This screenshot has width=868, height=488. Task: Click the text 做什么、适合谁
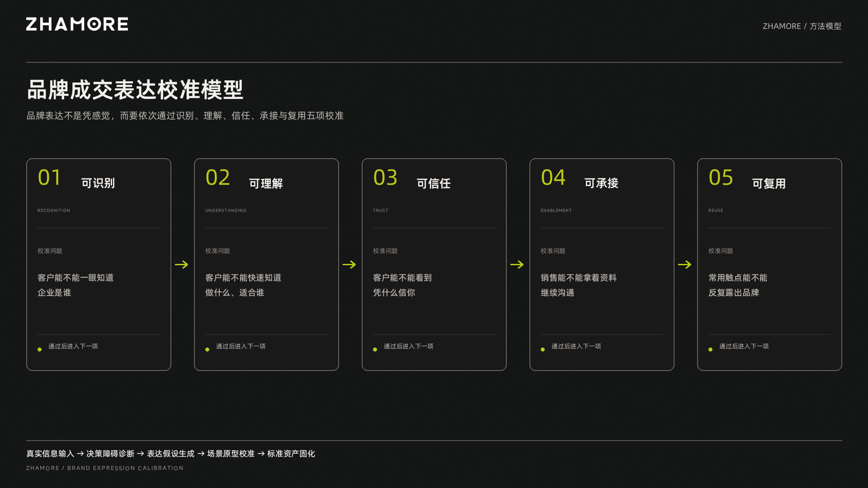click(x=235, y=292)
